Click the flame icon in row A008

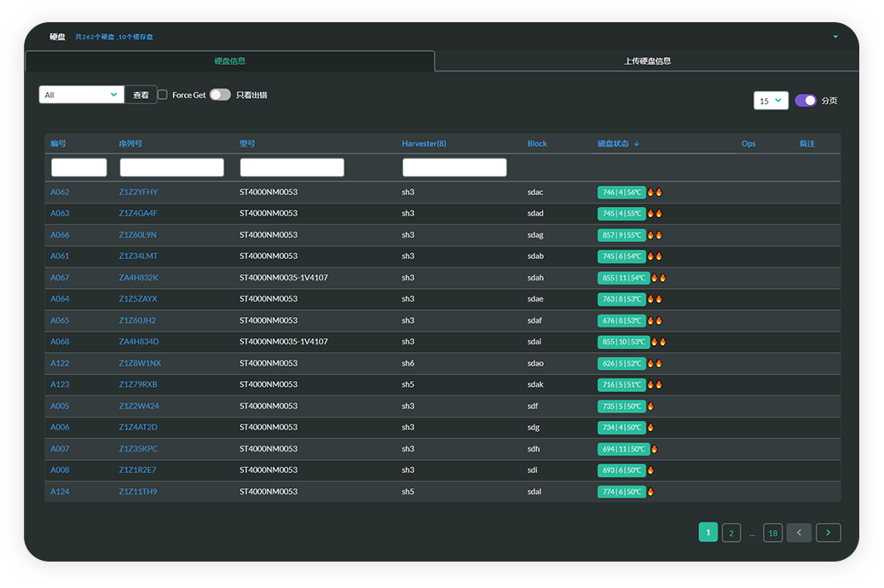(650, 470)
